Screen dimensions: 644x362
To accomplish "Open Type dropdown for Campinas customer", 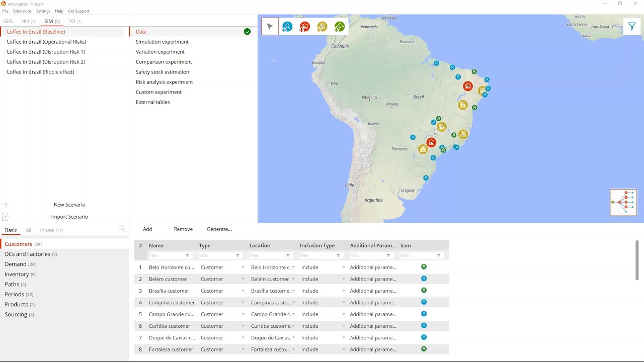I will click(x=243, y=303).
